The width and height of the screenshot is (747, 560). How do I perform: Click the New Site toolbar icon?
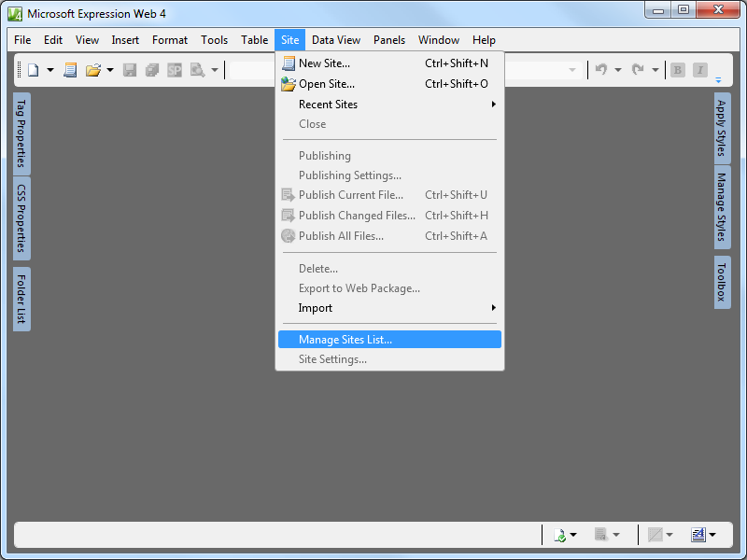(x=71, y=71)
